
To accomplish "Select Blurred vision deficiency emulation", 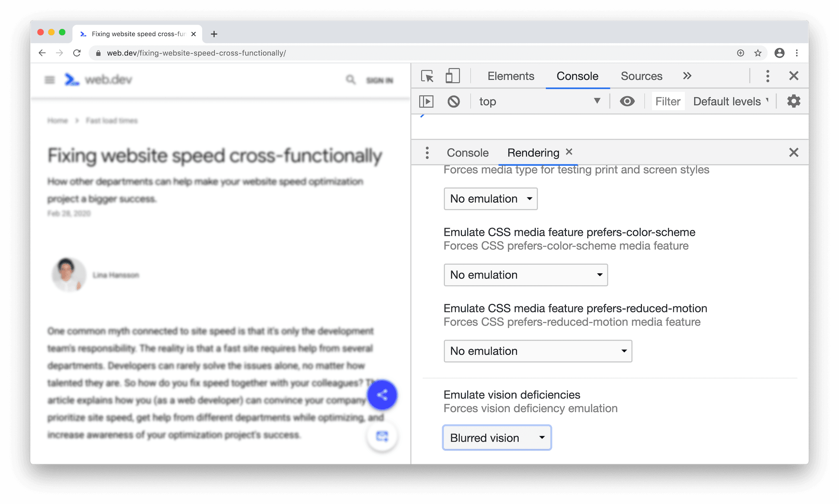I will 496,436.
